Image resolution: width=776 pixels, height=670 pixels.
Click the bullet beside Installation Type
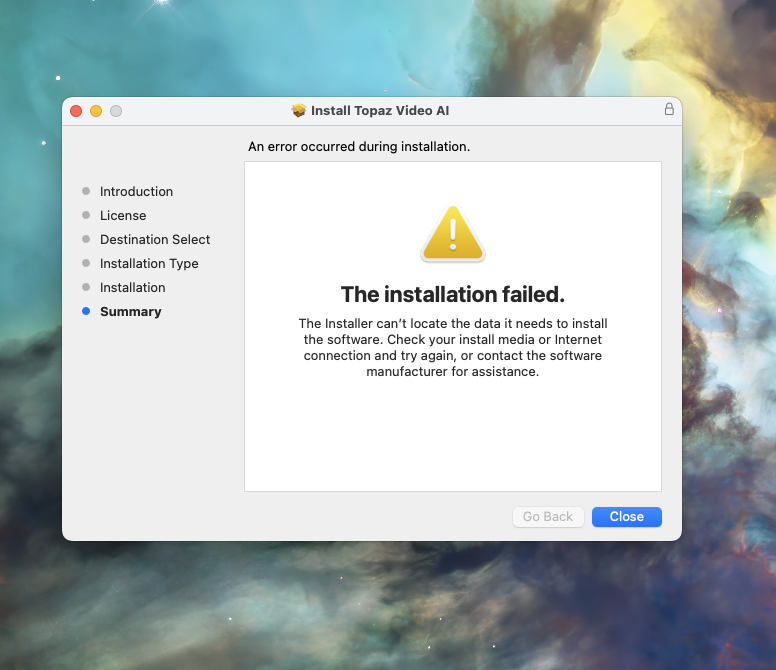point(86,263)
